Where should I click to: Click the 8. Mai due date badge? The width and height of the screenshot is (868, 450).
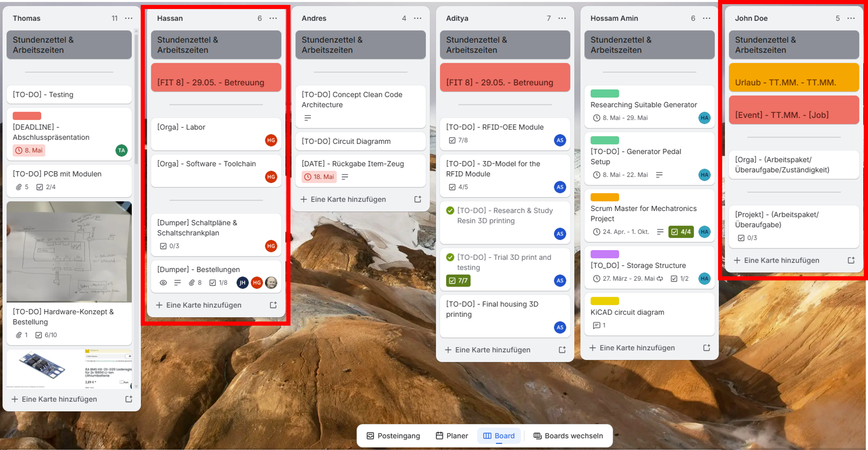[x=29, y=151]
